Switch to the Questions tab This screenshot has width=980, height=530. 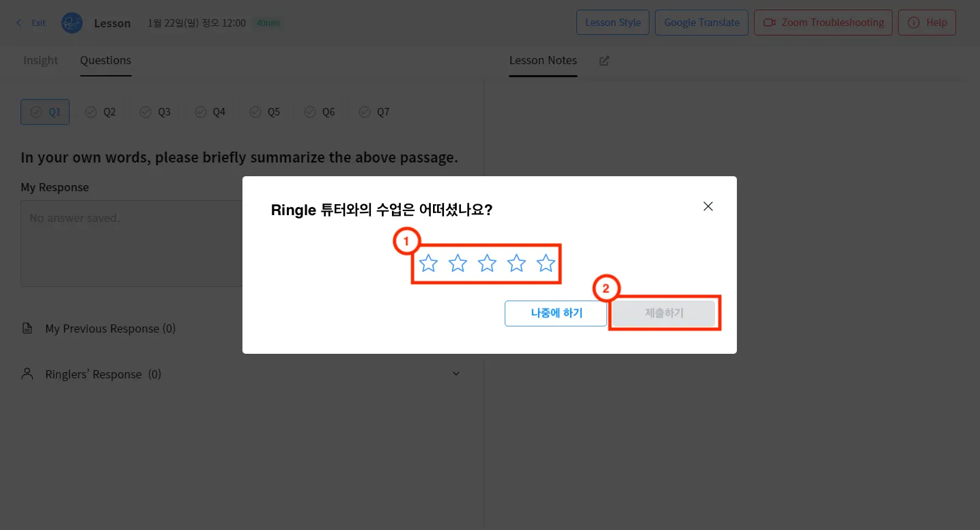[x=105, y=60]
